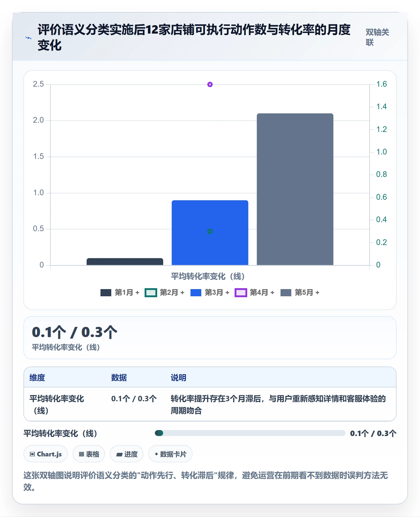Click the 0.1个 / 0.3个 value beside progress bar
The image size is (420, 517).
point(373,433)
